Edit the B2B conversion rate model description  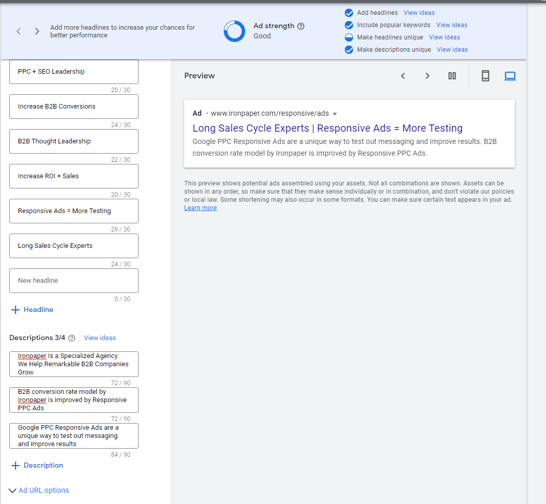(74, 400)
